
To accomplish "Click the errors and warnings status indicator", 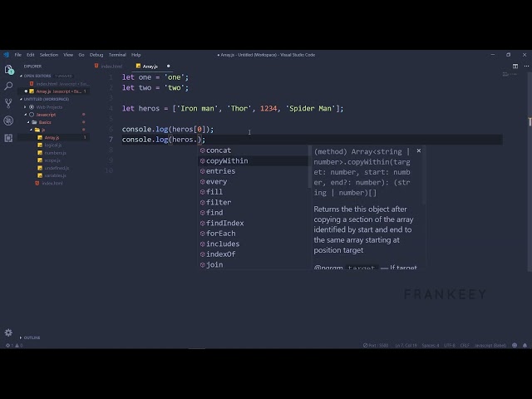I will pos(14,346).
